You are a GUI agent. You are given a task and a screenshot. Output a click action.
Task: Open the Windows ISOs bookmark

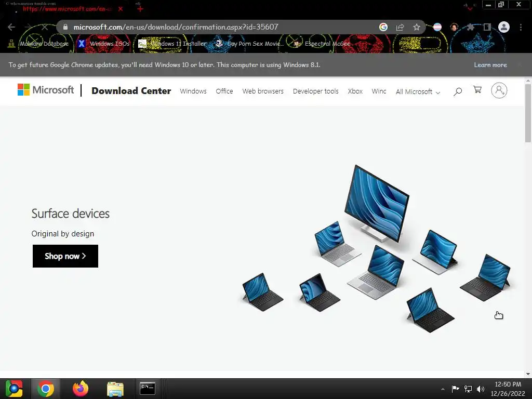(x=104, y=44)
